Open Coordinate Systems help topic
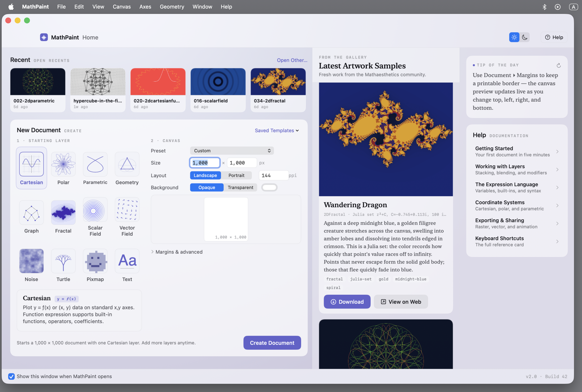Viewport: 582px width, 392px height. (x=517, y=205)
